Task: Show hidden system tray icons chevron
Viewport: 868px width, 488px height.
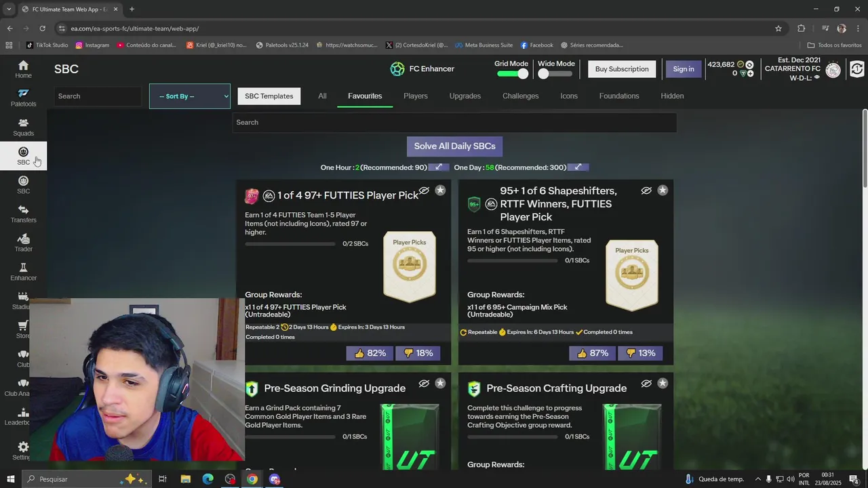Action: (758, 479)
